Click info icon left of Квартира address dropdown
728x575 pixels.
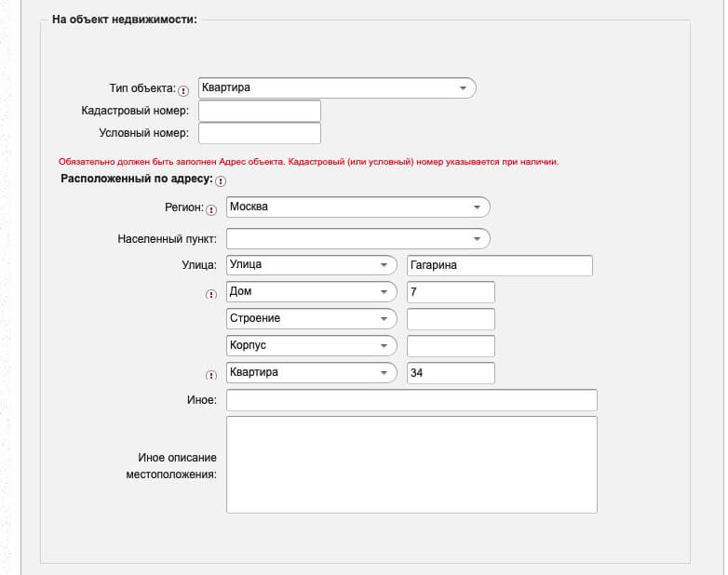pyautogui.click(x=211, y=376)
